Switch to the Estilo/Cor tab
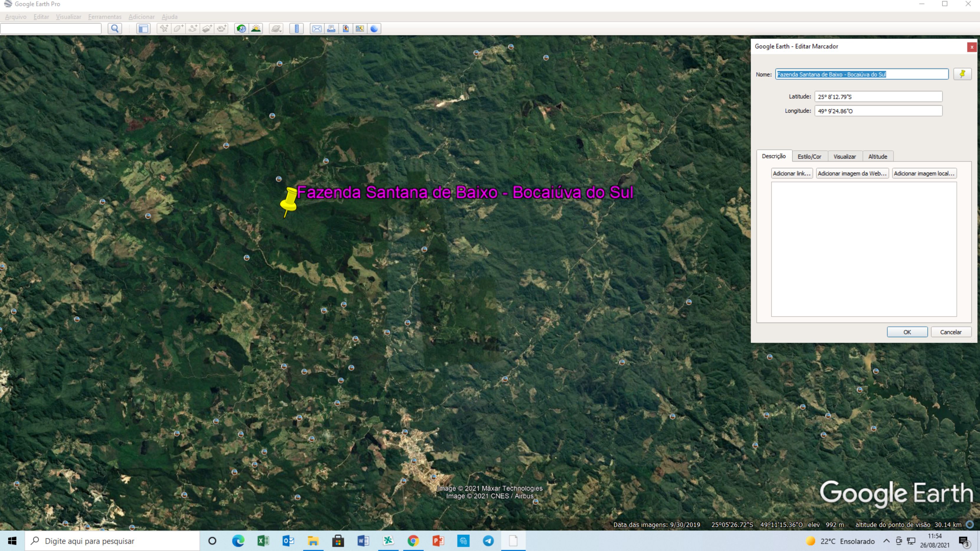The image size is (980, 551). click(810, 156)
